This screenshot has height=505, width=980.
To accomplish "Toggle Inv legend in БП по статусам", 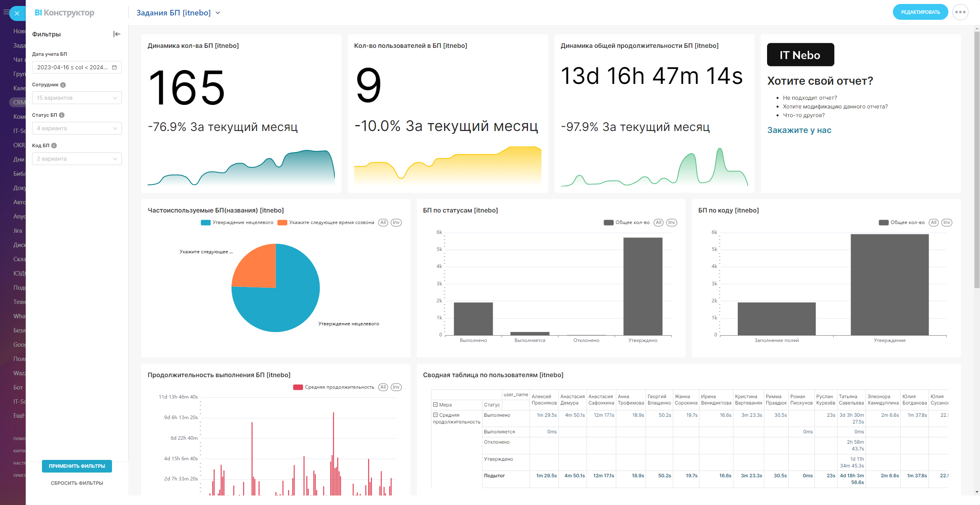I will click(x=671, y=222).
